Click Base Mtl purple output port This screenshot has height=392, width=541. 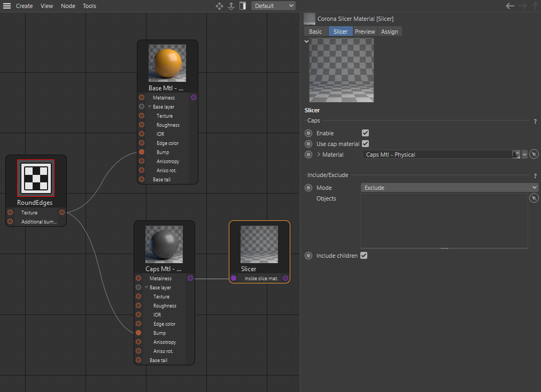pos(194,97)
